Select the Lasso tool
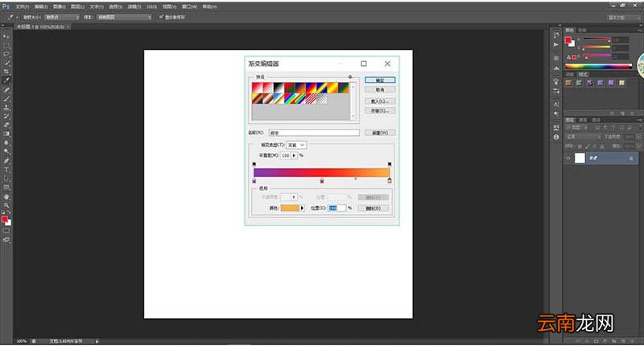 (x=6, y=54)
